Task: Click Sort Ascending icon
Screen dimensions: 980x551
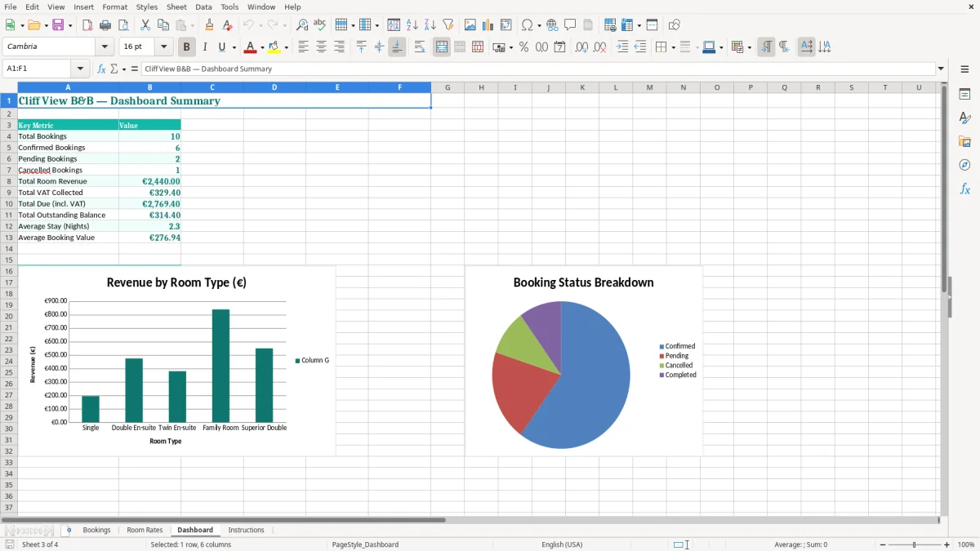Action: point(412,25)
